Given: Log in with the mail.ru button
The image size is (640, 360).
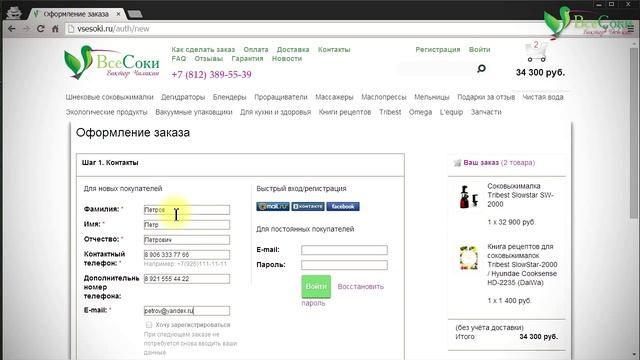Looking at the screenshot, I should tap(273, 207).
